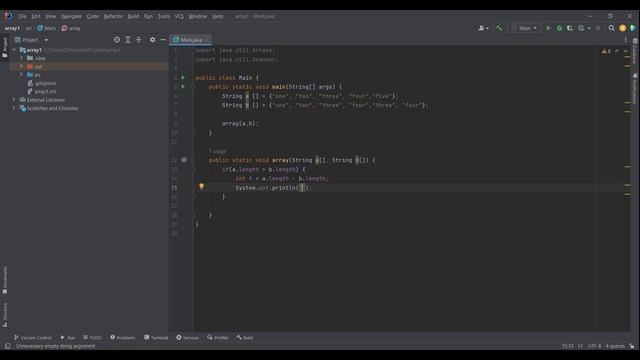The height and width of the screenshot is (360, 640).
Task: Open editor tab options three-dot icon
Action: (x=625, y=40)
